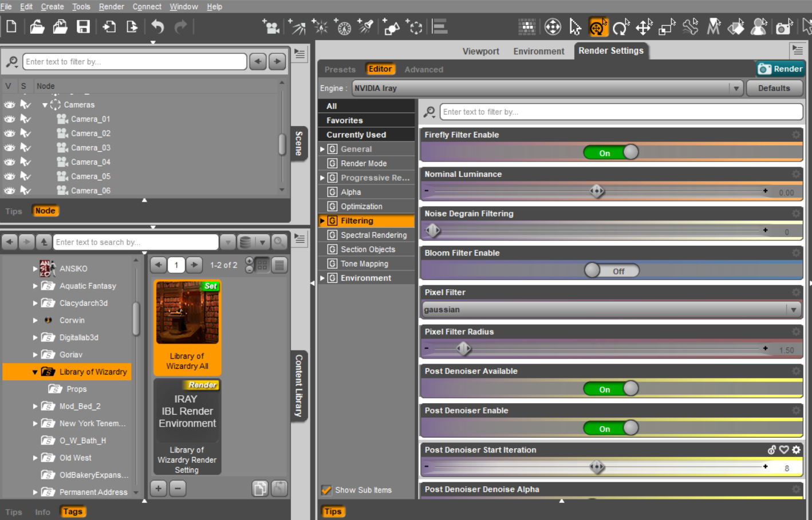Viewport: 812px width, 520px height.
Task: Create a new scene file
Action: point(11,26)
